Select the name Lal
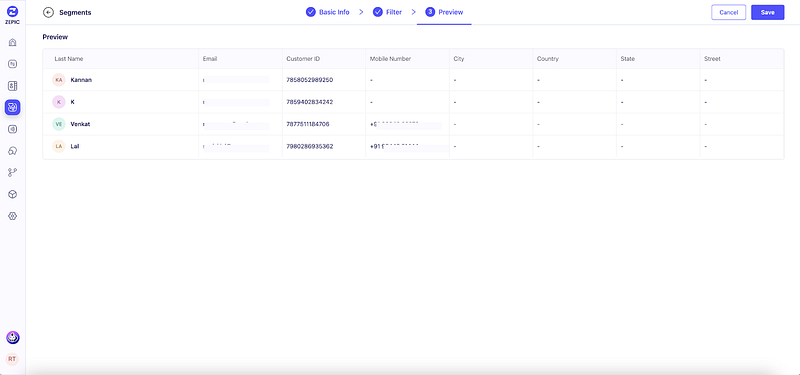The height and width of the screenshot is (375, 800). point(75,146)
